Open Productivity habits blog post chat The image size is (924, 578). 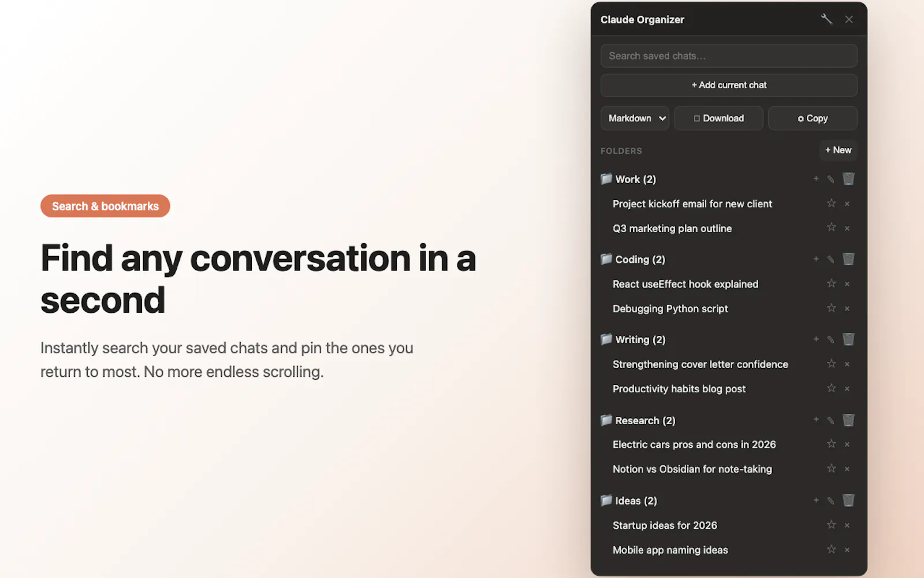tap(679, 389)
